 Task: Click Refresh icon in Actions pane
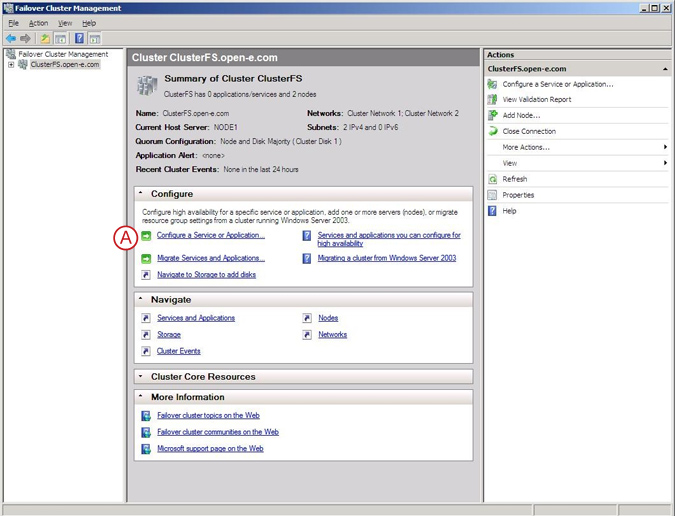[492, 179]
